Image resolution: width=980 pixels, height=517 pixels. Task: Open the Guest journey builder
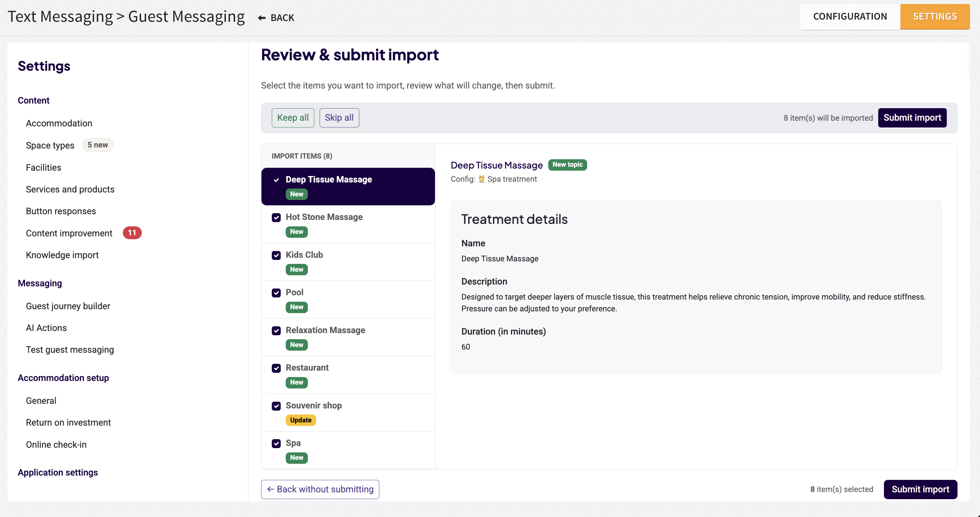point(68,306)
